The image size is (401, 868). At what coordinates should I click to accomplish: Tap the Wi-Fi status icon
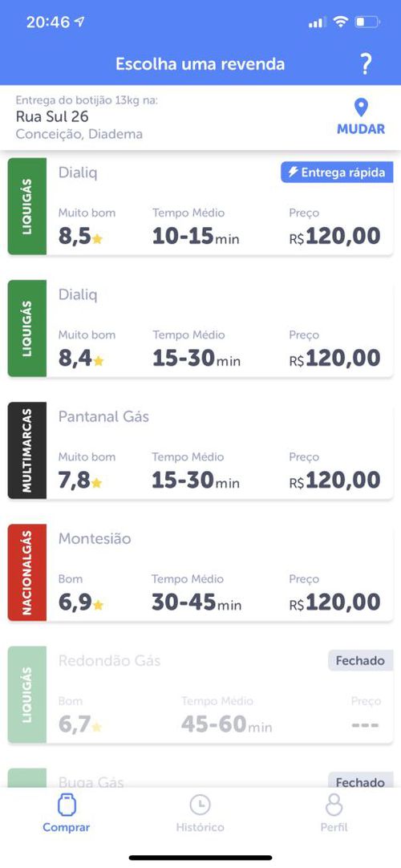pyautogui.click(x=341, y=22)
